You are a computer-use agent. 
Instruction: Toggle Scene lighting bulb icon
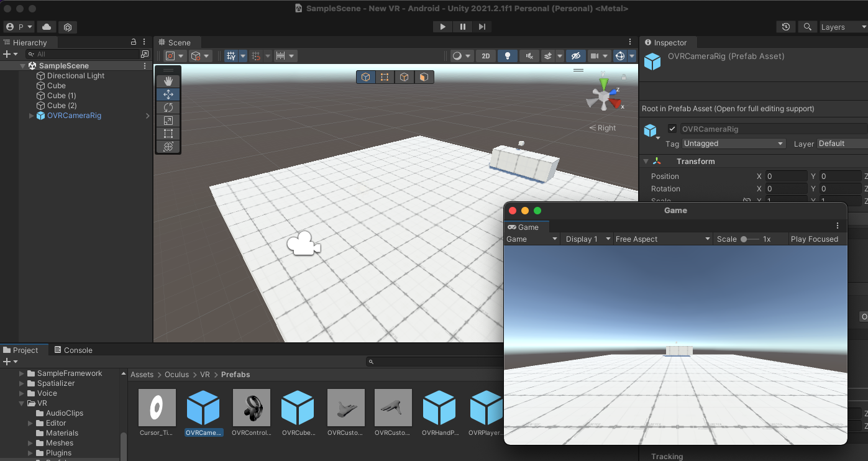pos(508,56)
